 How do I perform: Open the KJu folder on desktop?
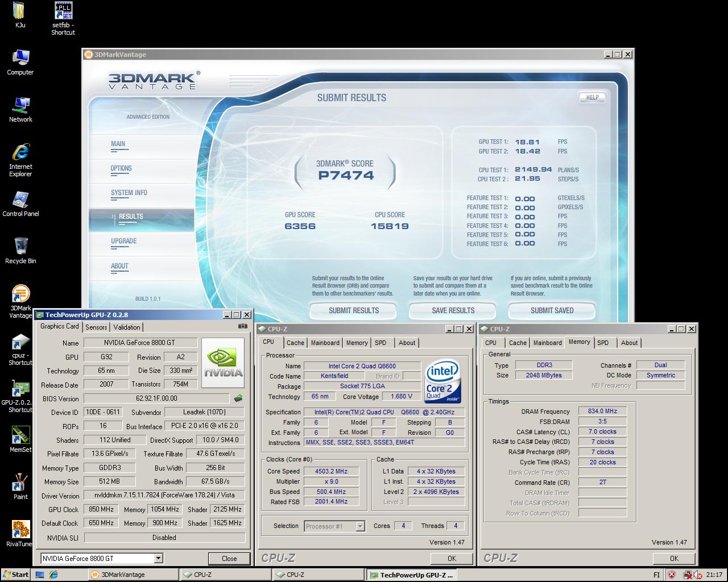[20, 14]
